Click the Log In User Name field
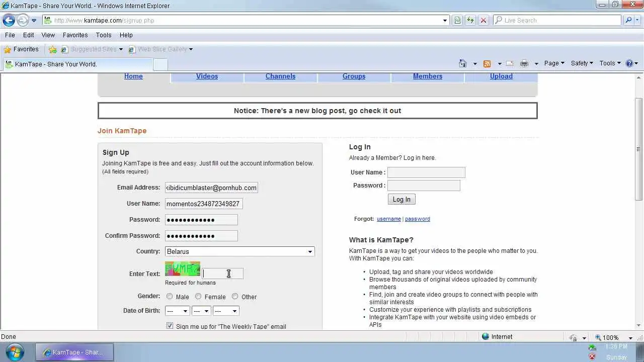The height and width of the screenshot is (362, 644). click(426, 172)
